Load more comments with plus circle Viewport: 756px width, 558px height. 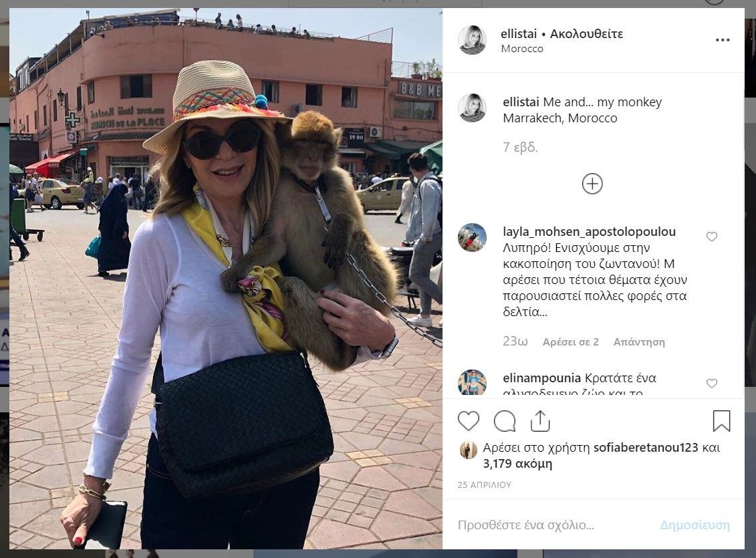(592, 184)
